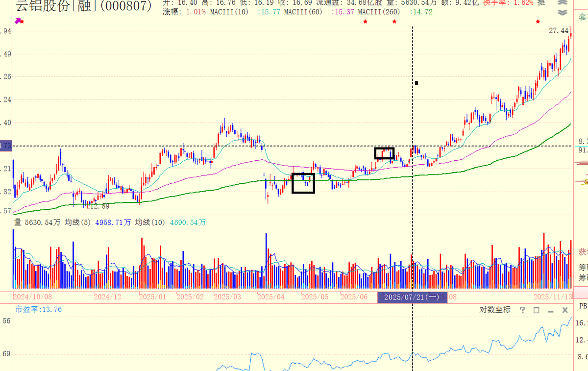Select the MACIII(60) indicator label

(304, 12)
